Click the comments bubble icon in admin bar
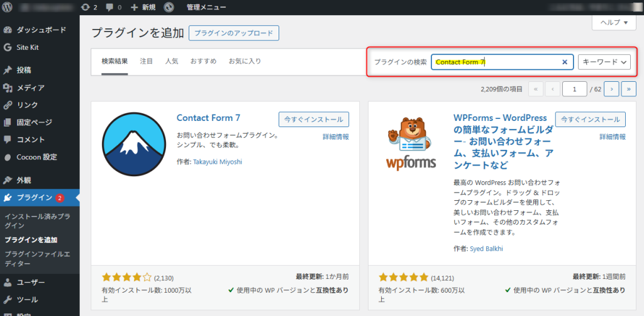Viewport: 644px width, 316px height. (114, 8)
